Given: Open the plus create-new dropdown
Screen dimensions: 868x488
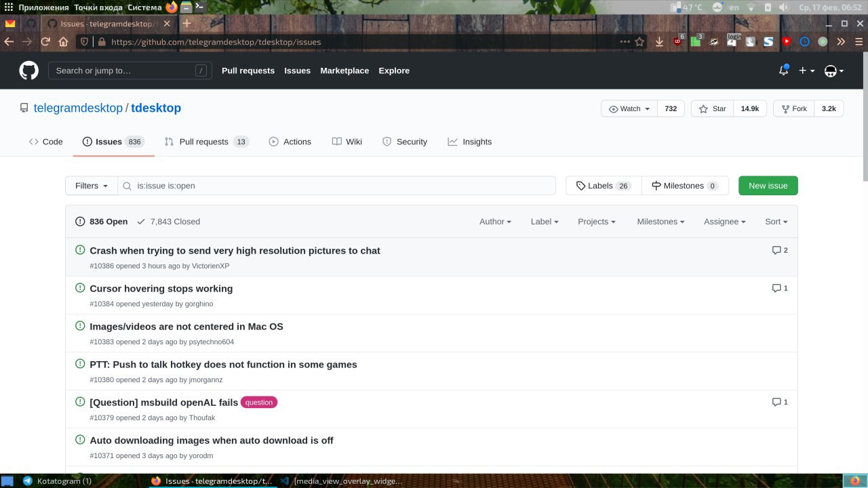Looking at the screenshot, I should (807, 70).
